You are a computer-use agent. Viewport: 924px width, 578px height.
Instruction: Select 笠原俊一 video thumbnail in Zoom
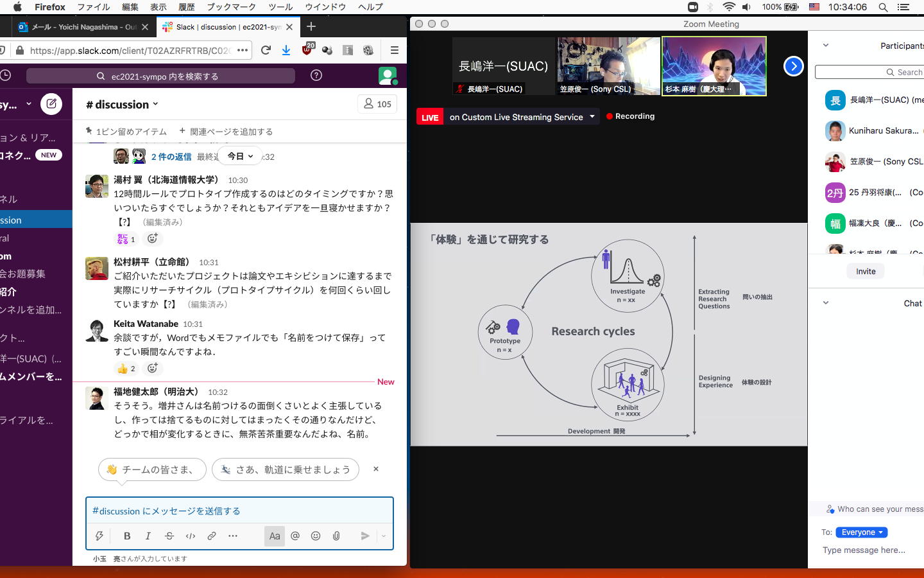pos(608,66)
